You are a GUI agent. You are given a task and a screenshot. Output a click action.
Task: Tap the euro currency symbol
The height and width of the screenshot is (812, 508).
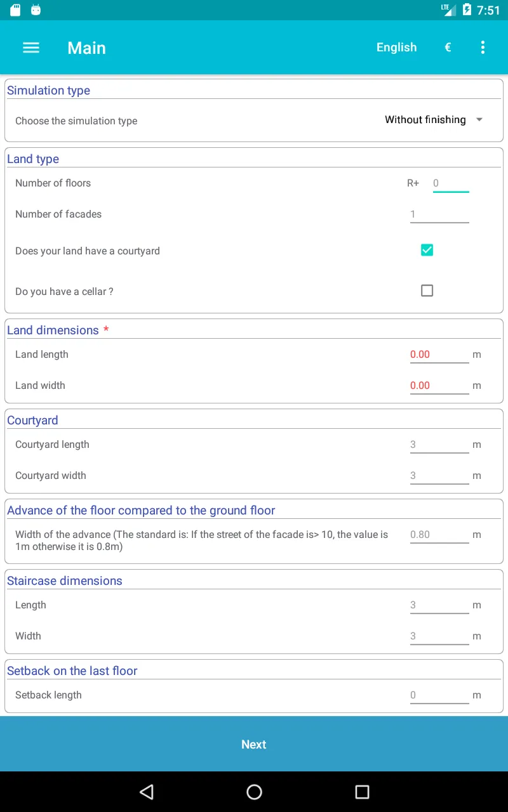448,48
